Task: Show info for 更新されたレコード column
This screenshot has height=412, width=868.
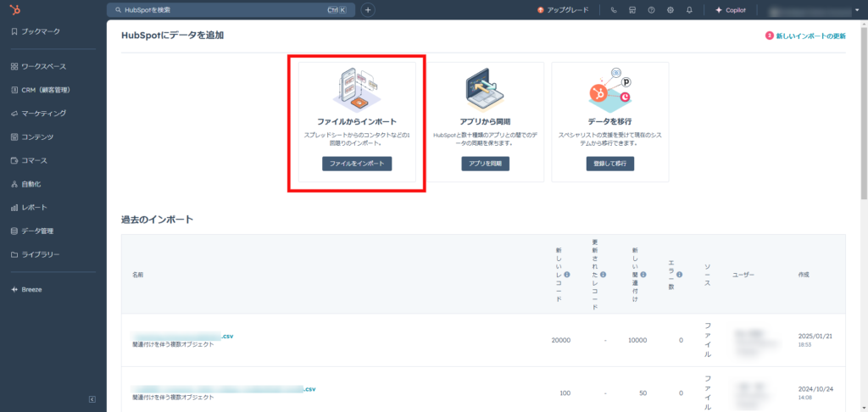Action: pyautogui.click(x=603, y=274)
